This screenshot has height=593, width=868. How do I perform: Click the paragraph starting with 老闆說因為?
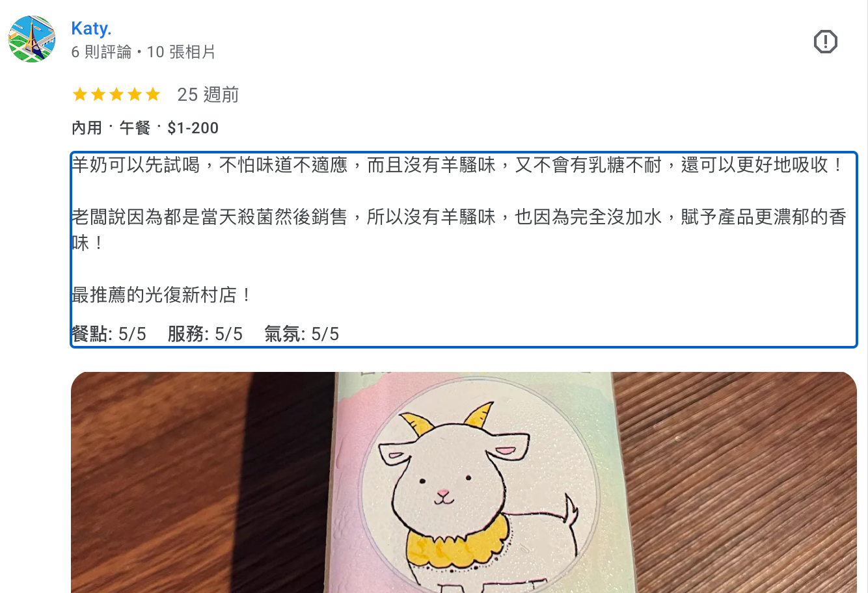(x=459, y=230)
